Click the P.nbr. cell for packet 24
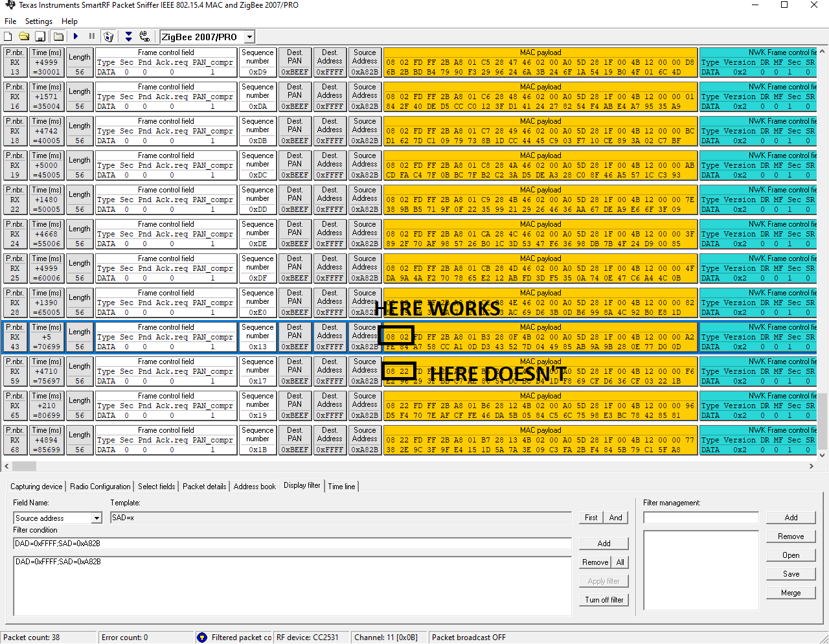829x644 pixels. [x=15, y=234]
